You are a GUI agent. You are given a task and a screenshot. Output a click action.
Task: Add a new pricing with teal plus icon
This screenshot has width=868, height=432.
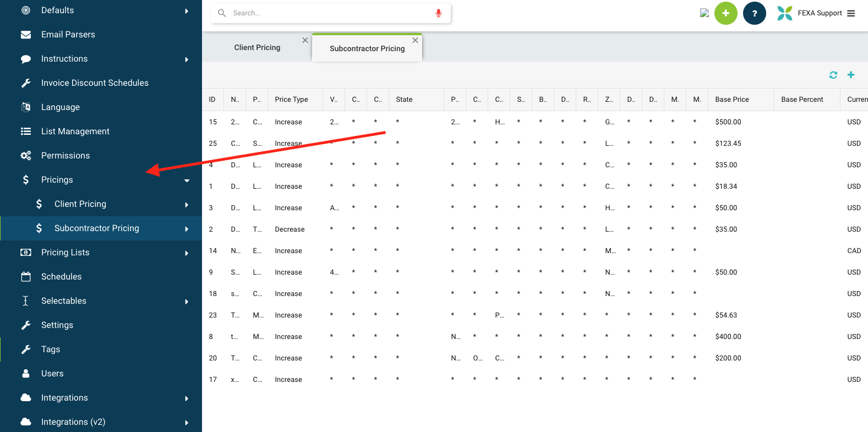tap(850, 75)
